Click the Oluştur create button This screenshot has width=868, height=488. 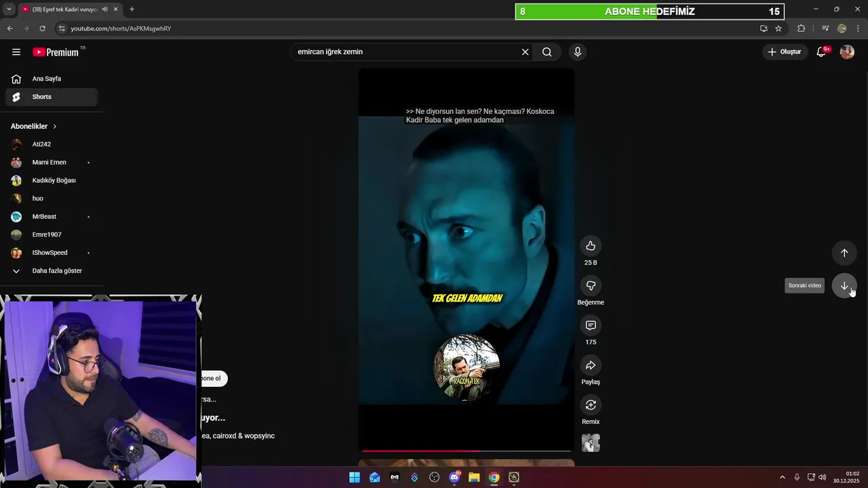pyautogui.click(x=785, y=52)
